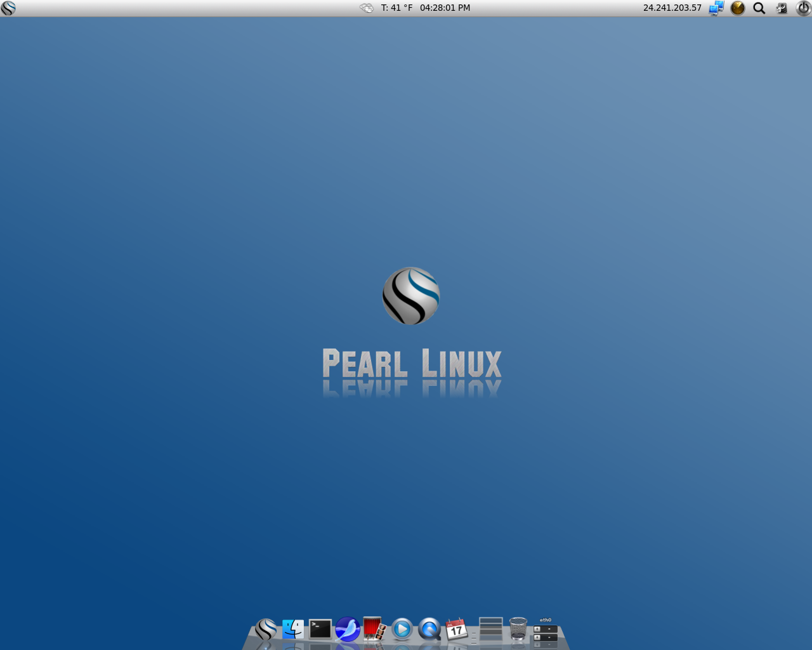Click the Pearl Linux sphere icon in the dock
This screenshot has width=812, height=650.
(266, 629)
